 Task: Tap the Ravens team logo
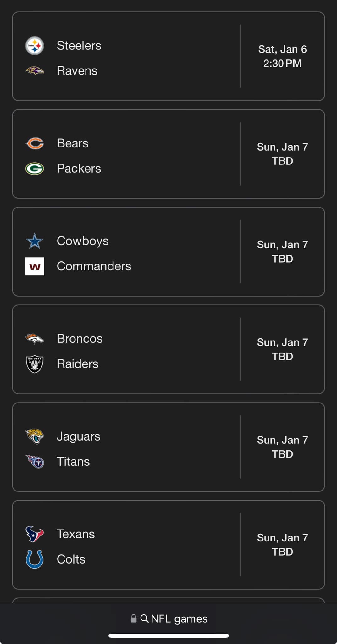(x=35, y=71)
